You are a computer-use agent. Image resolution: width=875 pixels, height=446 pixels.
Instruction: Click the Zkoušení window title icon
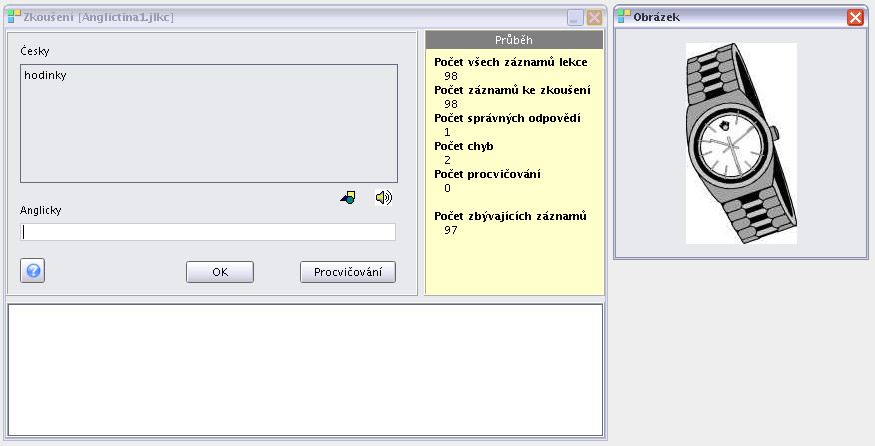(14, 17)
